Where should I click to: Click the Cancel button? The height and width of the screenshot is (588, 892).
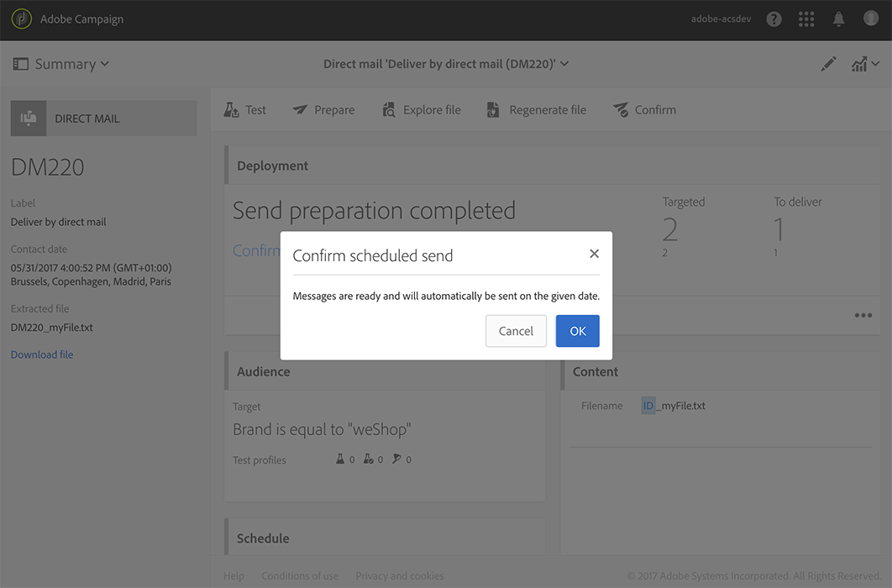coord(516,331)
